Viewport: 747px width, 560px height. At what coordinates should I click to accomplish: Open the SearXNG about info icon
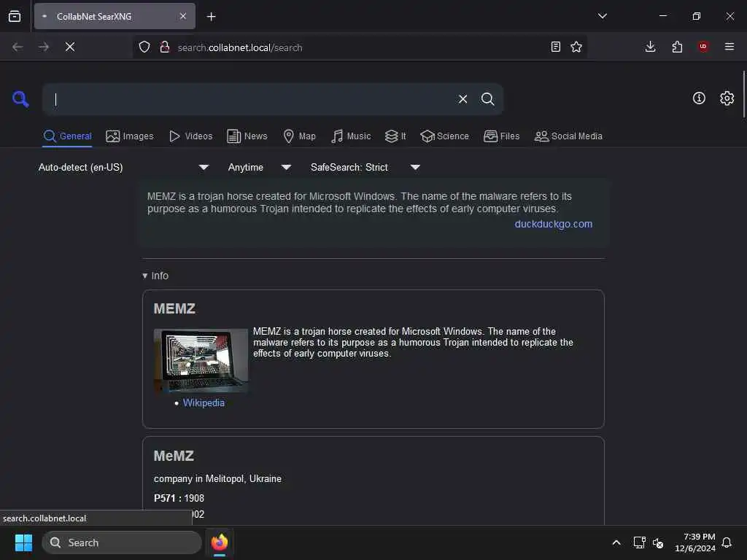(699, 98)
